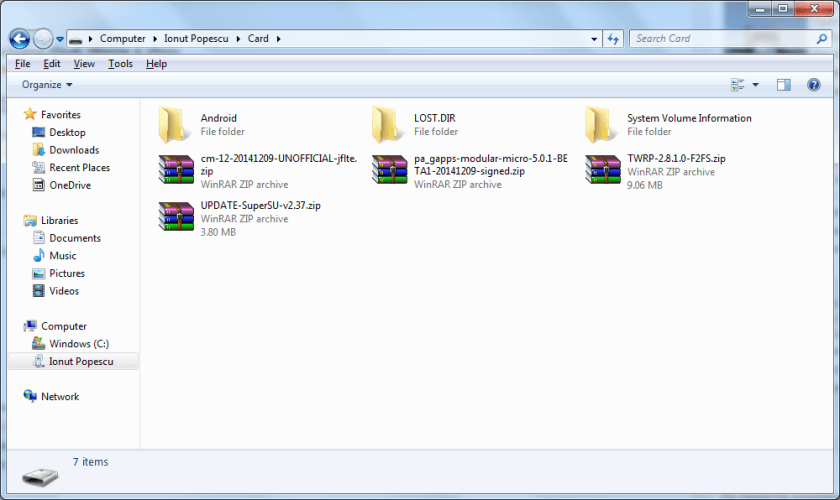Click the Pictures library icon
Screen dimensions: 840x500
pos(39,274)
